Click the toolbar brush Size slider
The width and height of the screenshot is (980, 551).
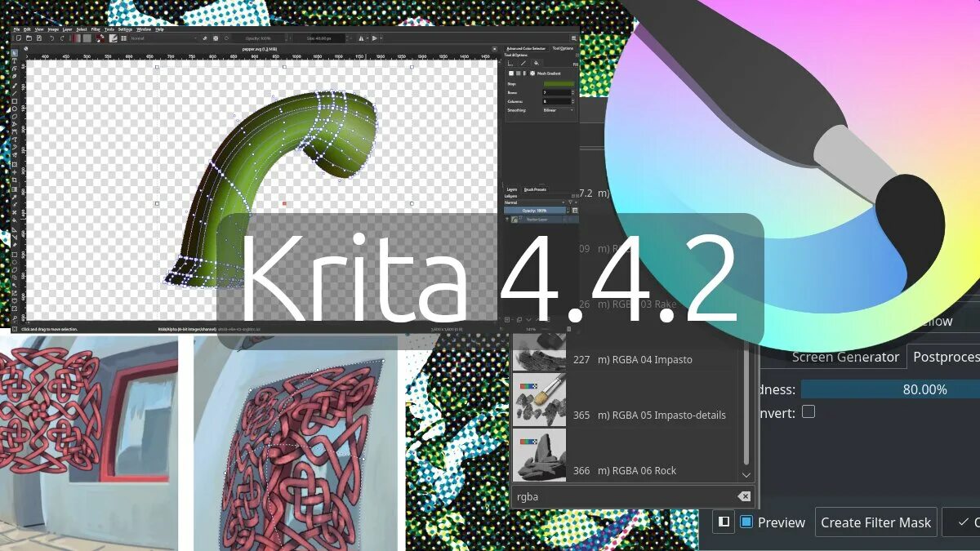(x=326, y=38)
